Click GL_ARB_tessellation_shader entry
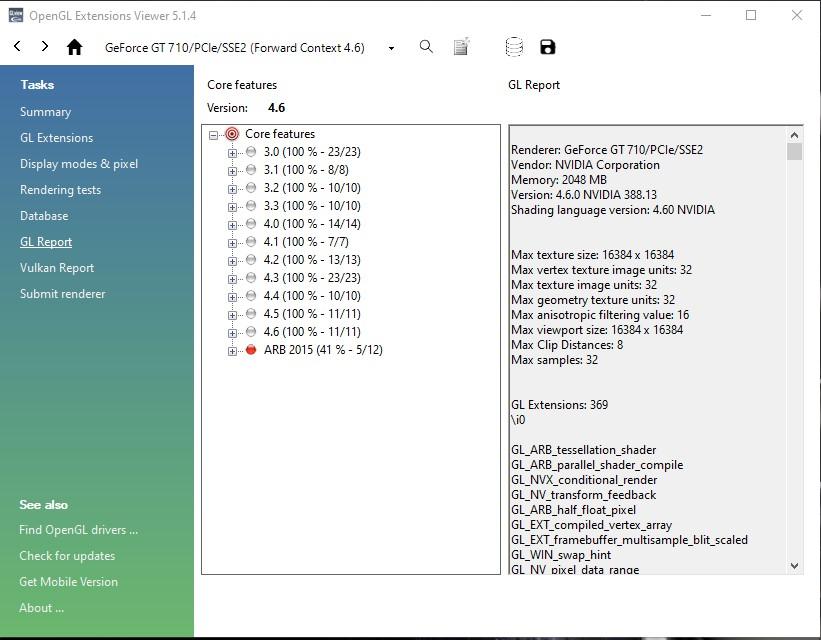The width and height of the screenshot is (821, 640). 583,450
